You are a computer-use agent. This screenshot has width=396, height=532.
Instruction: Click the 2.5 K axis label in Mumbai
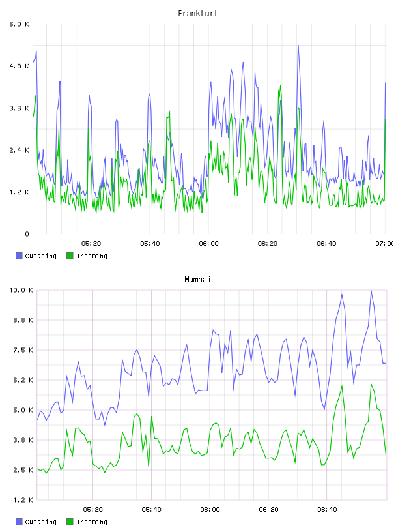[x=23, y=470]
